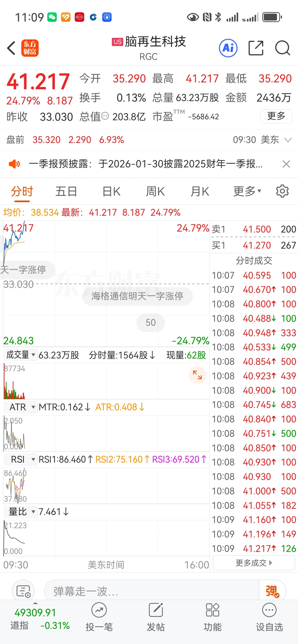Tap the battery status icon
The width and height of the screenshot is (298, 644).
coord(272,17)
